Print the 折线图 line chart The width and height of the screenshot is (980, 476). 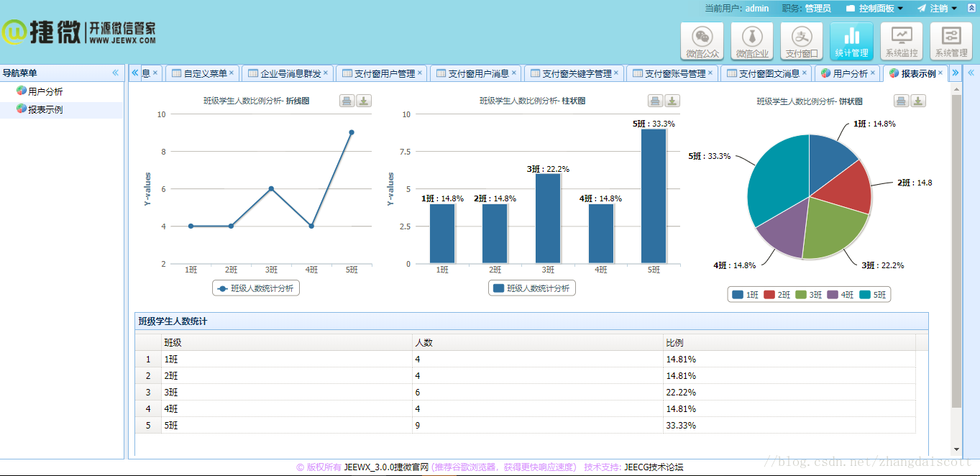click(x=347, y=101)
